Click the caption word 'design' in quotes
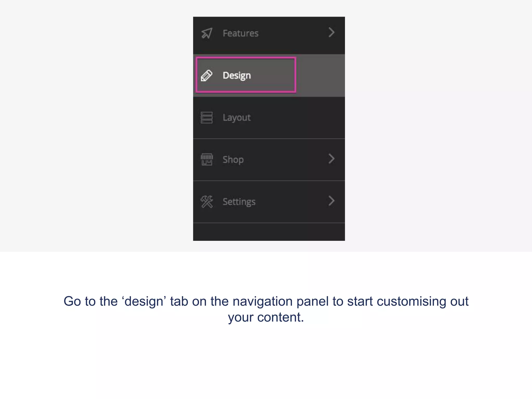Viewport: 532px width, 399px height. click(x=144, y=302)
